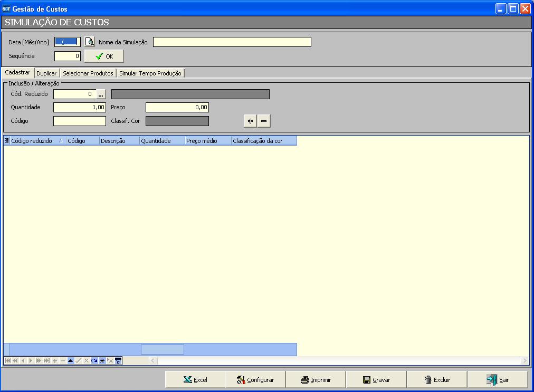Click the OK button with checkmark

[104, 56]
